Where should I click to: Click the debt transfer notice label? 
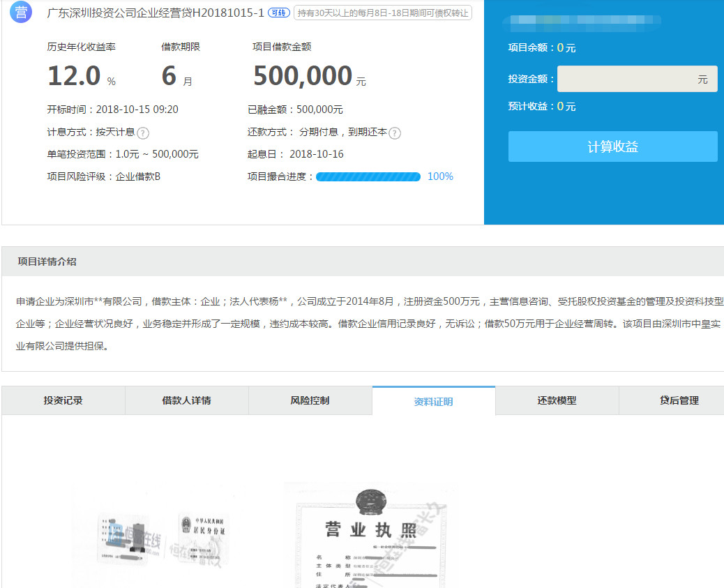[383, 13]
